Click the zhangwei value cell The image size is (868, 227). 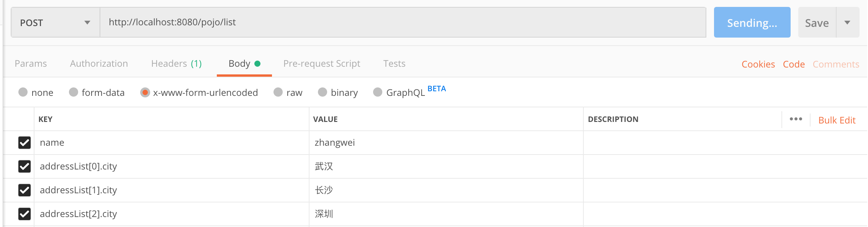[446, 143]
